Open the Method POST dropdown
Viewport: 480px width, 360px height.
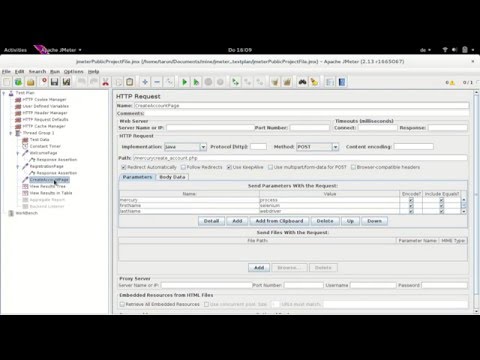335,147
